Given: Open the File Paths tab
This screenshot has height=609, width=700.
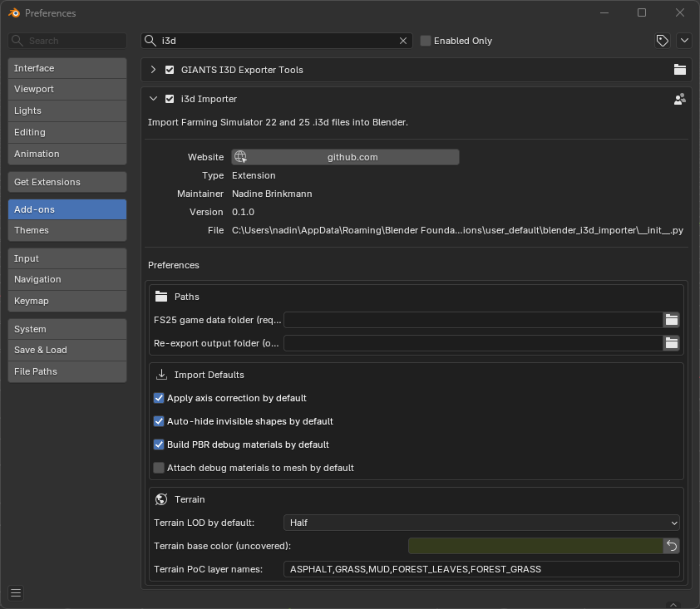Looking at the screenshot, I should point(67,371).
